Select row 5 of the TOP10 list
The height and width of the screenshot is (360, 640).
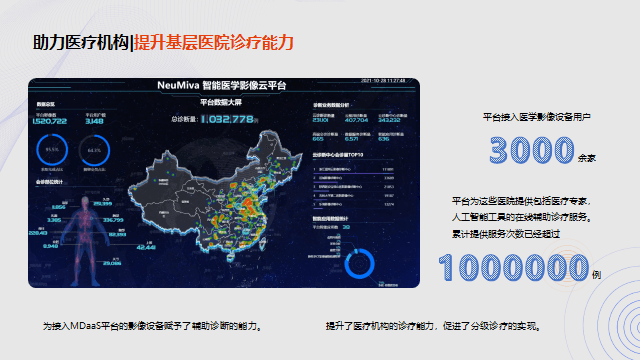(x=353, y=204)
